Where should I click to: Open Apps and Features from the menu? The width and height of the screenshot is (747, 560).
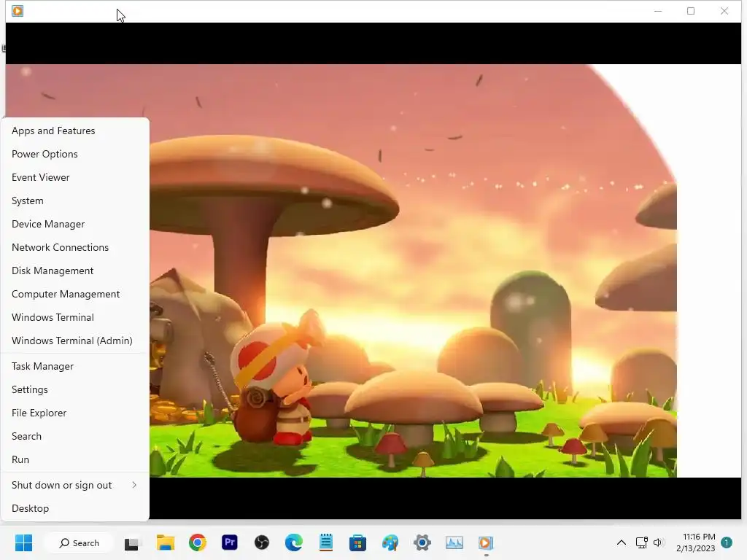pos(75,131)
